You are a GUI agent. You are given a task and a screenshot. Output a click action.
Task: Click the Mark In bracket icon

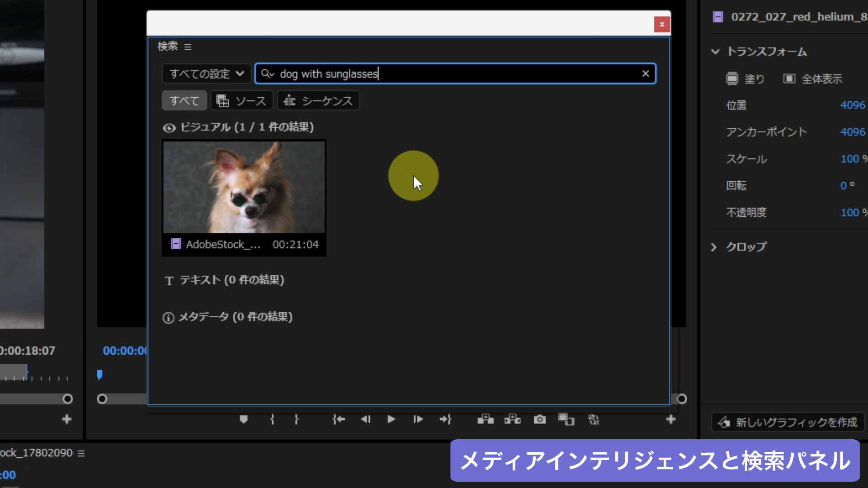tap(272, 419)
